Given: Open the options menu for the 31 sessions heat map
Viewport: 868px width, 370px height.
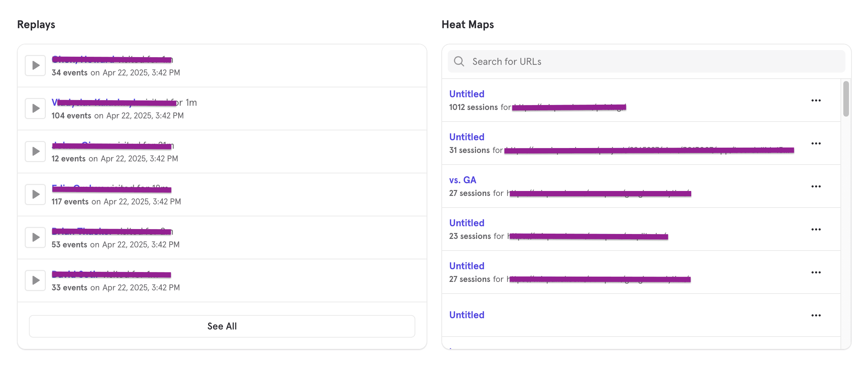Looking at the screenshot, I should point(817,143).
